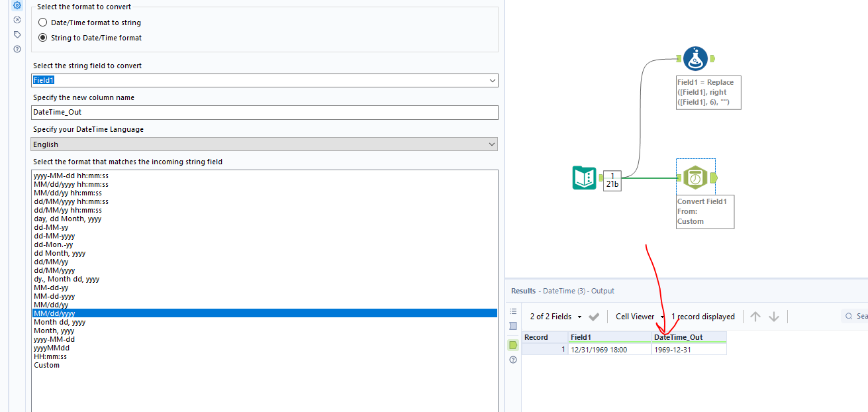
Task: Click the up arrow navigation button in Results
Action: click(x=755, y=316)
